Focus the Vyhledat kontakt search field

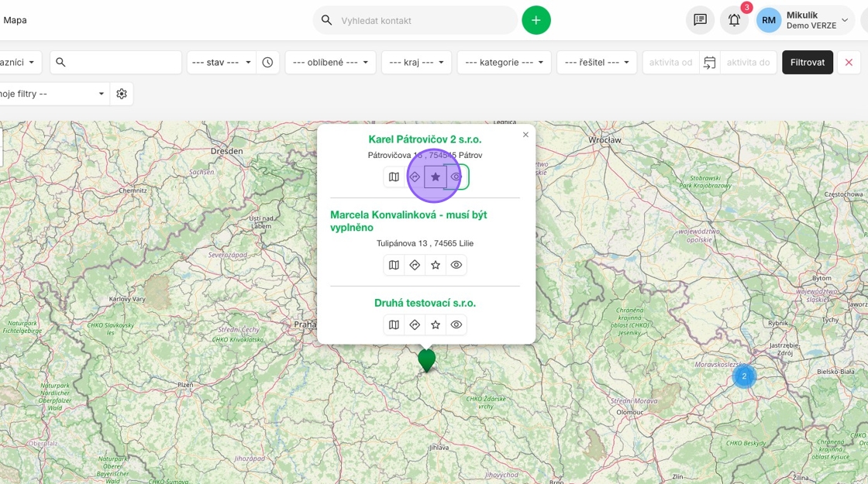point(415,20)
